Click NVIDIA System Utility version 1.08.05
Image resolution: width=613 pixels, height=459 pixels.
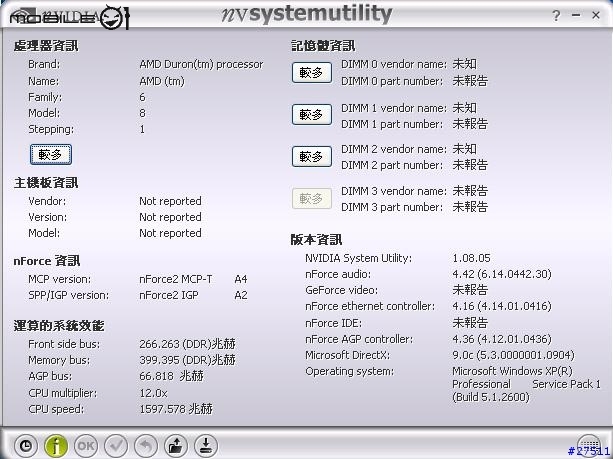pos(471,258)
